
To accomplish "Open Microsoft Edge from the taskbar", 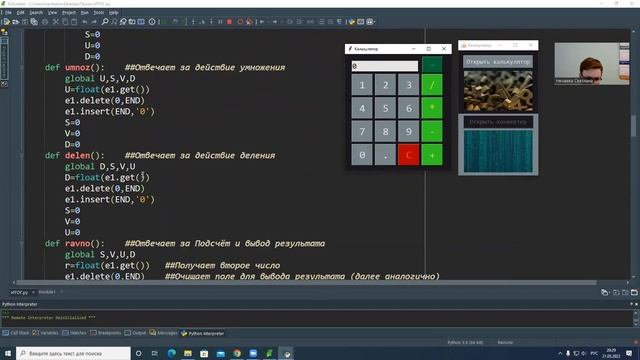I will point(171,353).
